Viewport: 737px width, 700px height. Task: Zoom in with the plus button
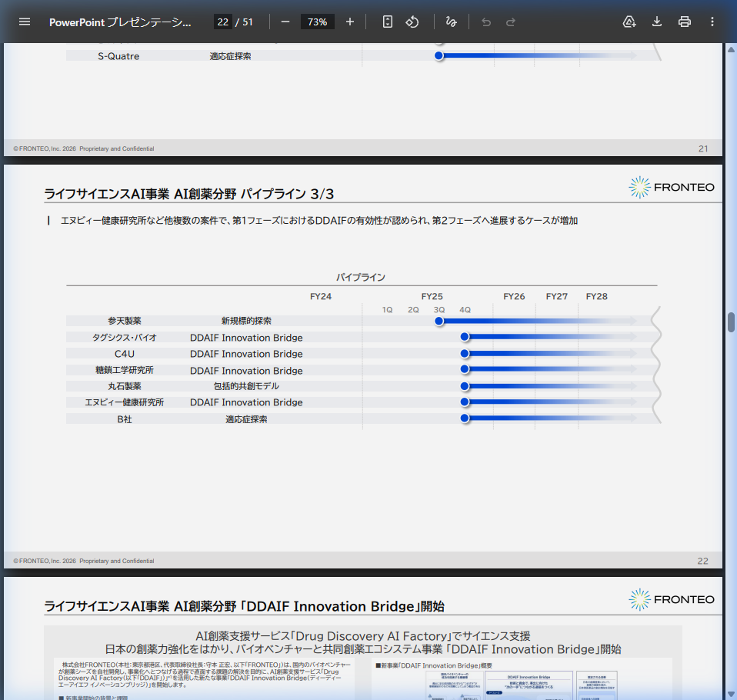pos(350,22)
